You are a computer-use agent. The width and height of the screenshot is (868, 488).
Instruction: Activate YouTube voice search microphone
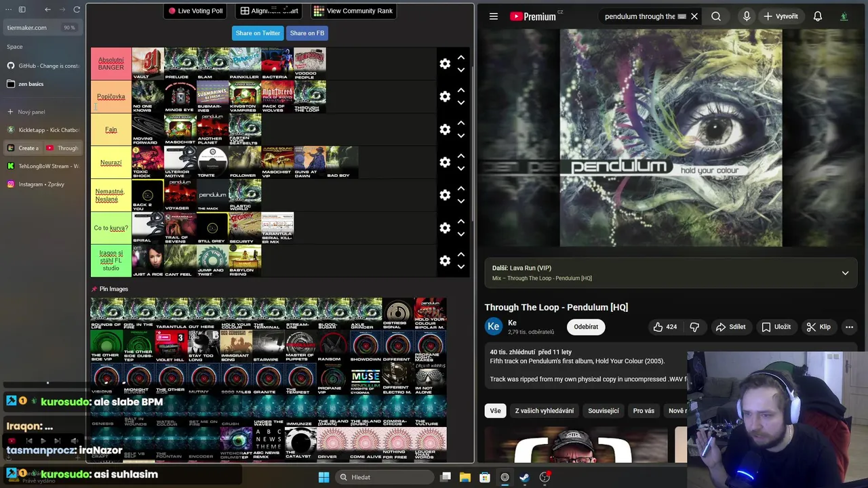(747, 16)
